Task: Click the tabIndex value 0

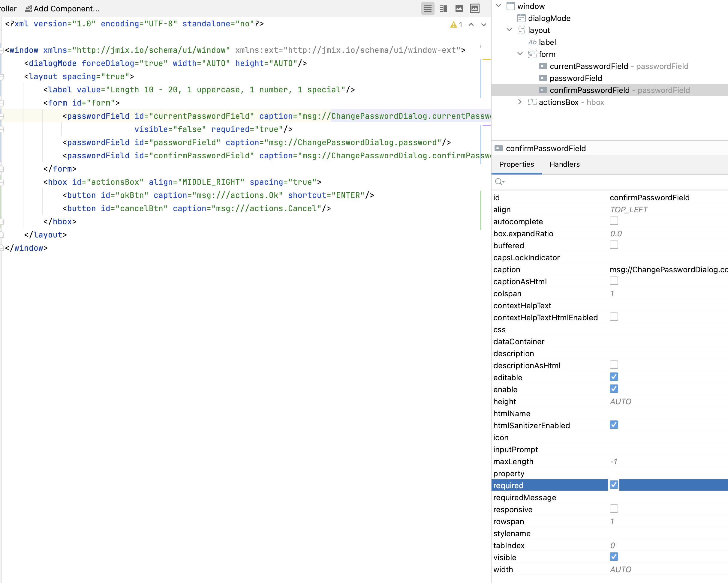Action: [x=612, y=546]
